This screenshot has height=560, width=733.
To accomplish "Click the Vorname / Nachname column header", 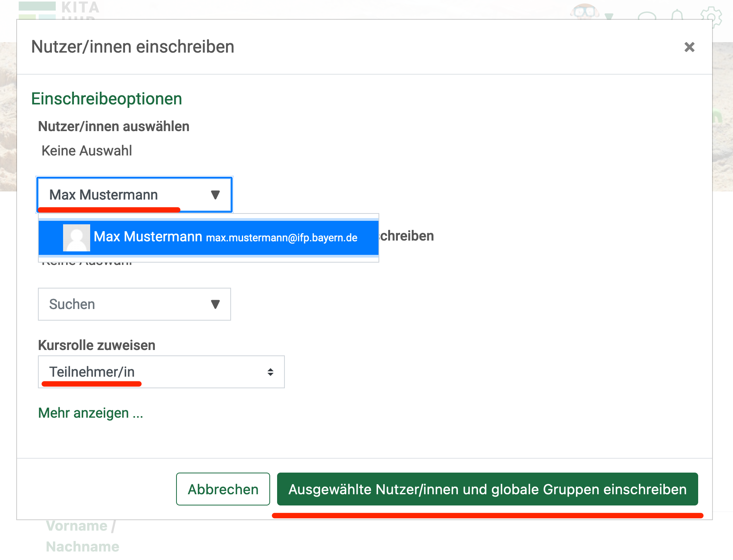I will pyautogui.click(x=82, y=536).
